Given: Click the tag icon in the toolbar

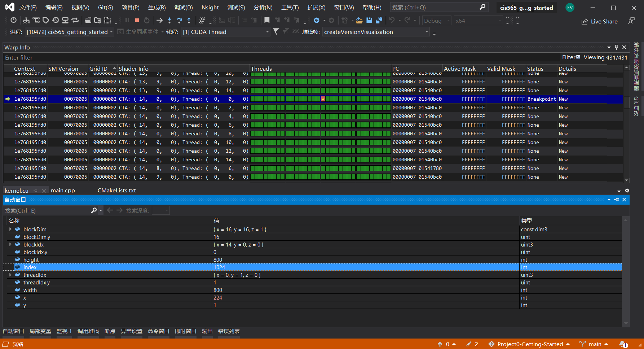Looking at the screenshot, I should coord(46,21).
